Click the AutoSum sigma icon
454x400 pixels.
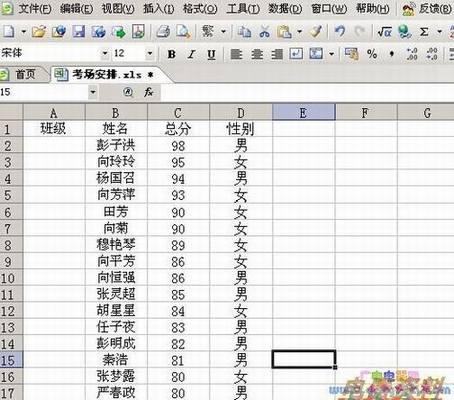coord(424,32)
